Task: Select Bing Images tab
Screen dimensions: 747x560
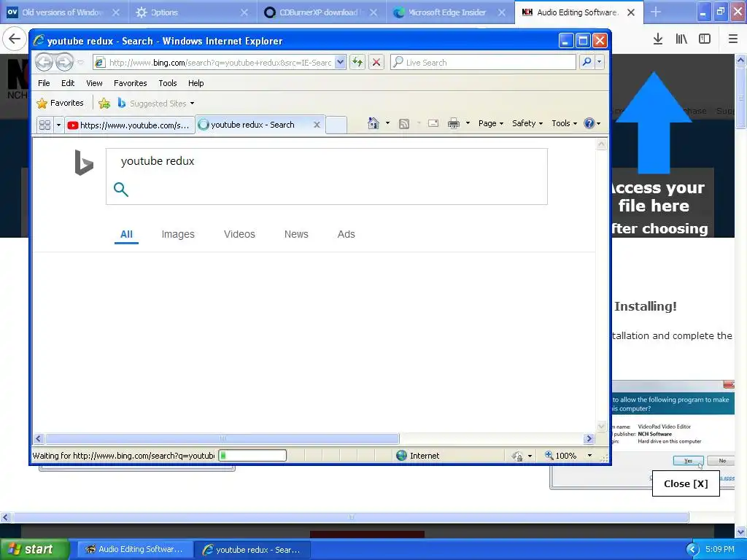Action: pyautogui.click(x=178, y=234)
